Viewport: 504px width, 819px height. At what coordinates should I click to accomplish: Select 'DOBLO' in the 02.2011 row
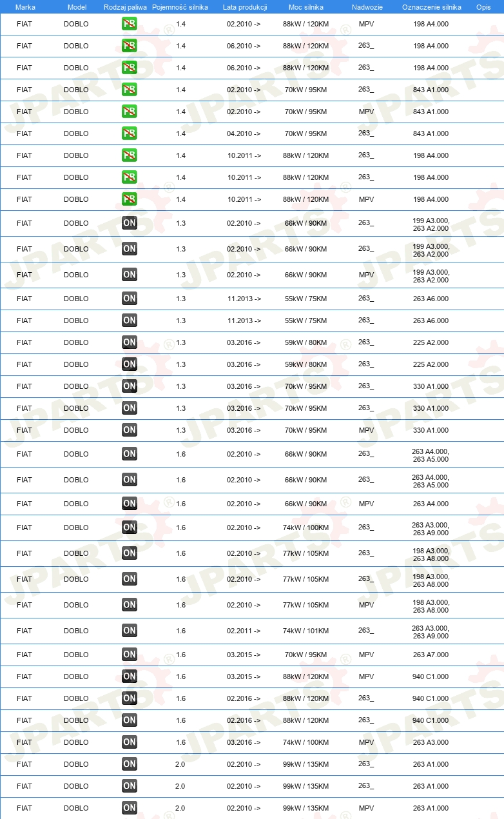tap(76, 631)
